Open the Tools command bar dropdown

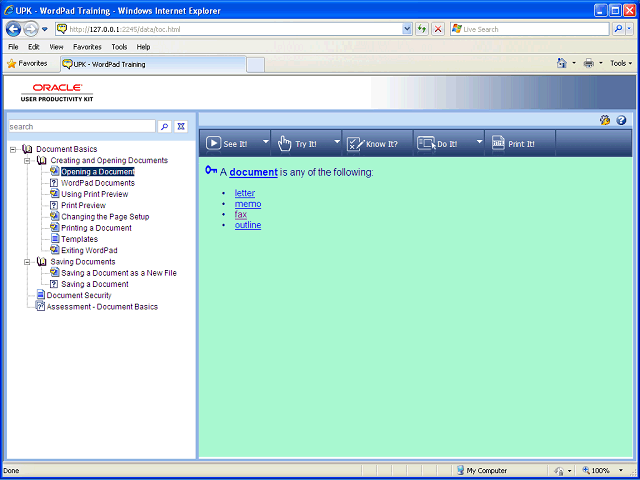coord(621,63)
